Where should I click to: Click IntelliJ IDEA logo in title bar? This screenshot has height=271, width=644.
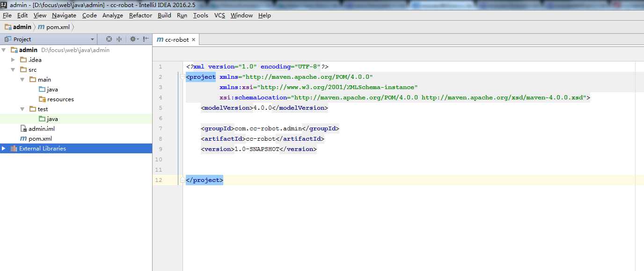tap(4, 5)
